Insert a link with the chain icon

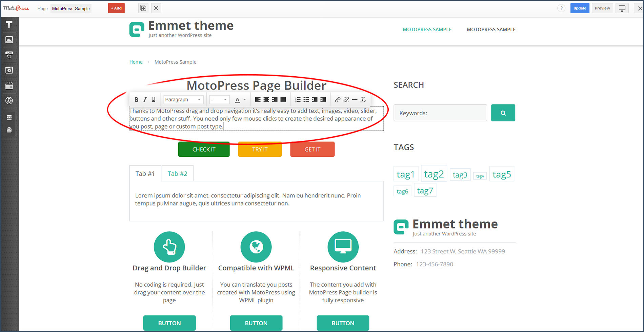[338, 100]
